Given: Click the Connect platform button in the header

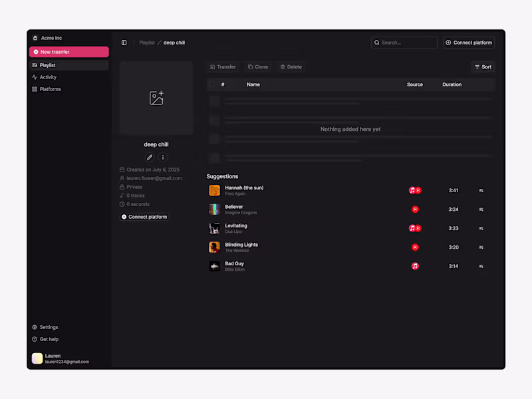Looking at the screenshot, I should pyautogui.click(x=469, y=42).
